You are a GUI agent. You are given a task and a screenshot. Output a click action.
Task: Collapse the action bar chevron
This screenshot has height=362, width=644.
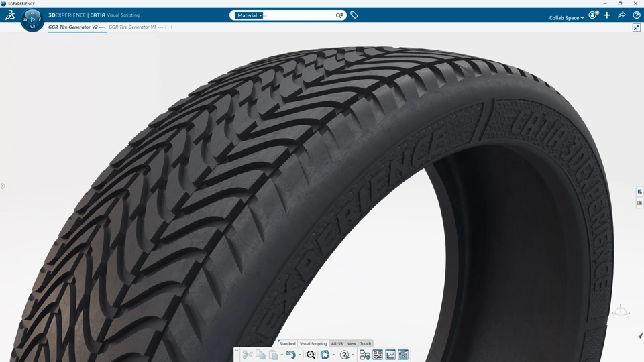[237, 351]
